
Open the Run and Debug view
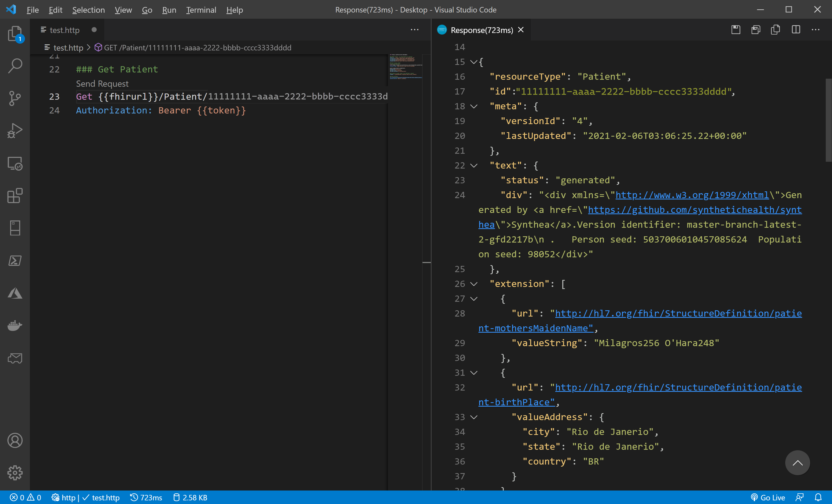point(15,131)
